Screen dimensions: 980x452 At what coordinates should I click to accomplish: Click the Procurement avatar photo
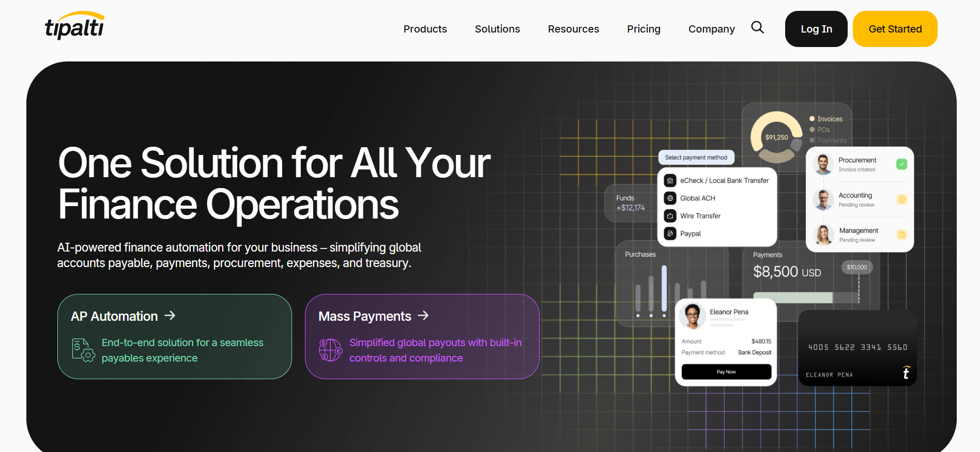[x=823, y=164]
